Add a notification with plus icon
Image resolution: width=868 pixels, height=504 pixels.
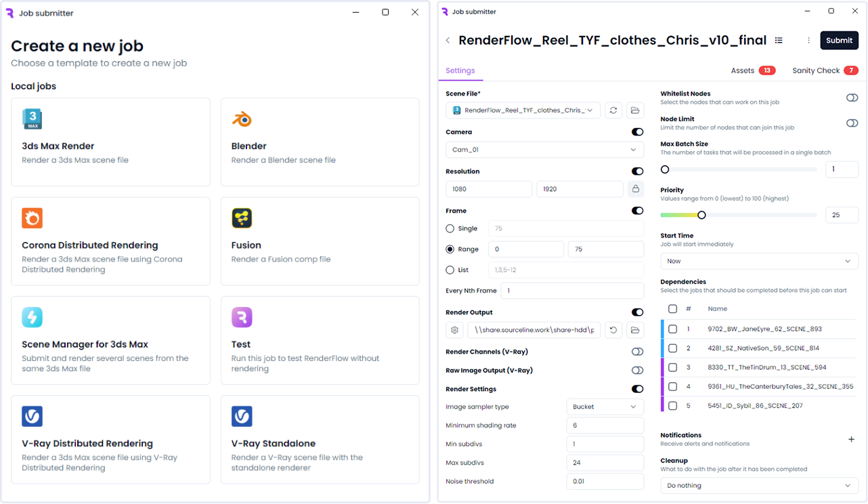click(x=852, y=440)
